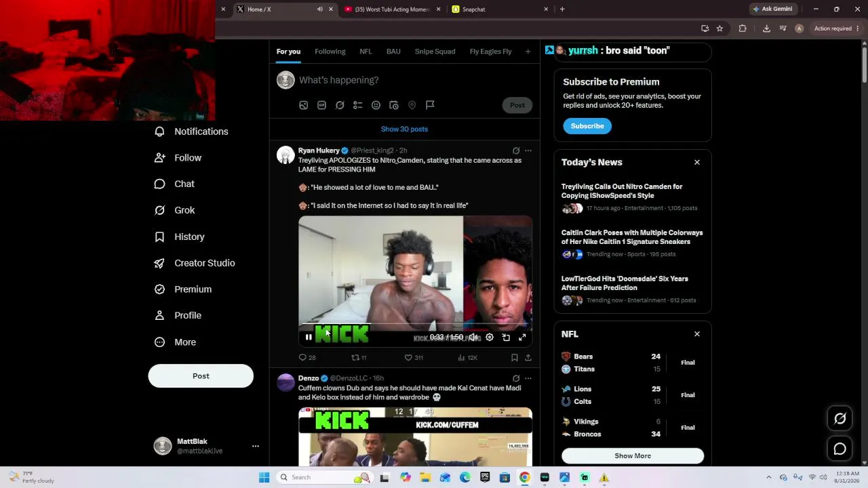Open History in the sidebar

pyautogui.click(x=180, y=237)
